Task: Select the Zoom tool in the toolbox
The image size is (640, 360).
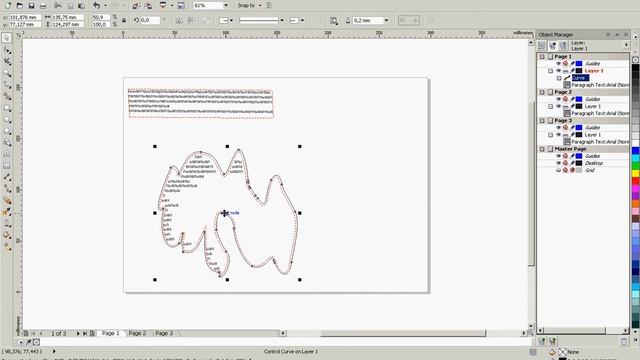Action: click(x=7, y=73)
